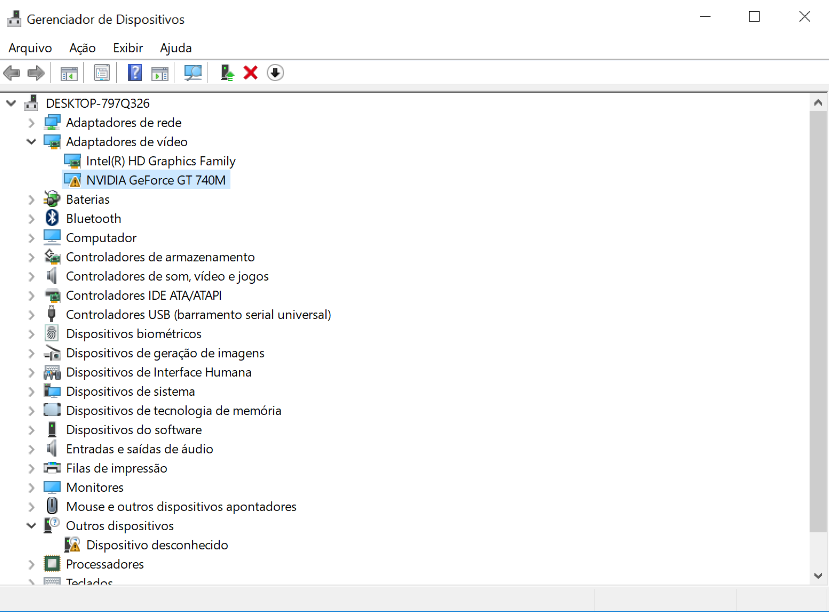831x612 pixels.
Task: Minimize the Gerenciador de Dispositivos window
Action: (x=705, y=17)
